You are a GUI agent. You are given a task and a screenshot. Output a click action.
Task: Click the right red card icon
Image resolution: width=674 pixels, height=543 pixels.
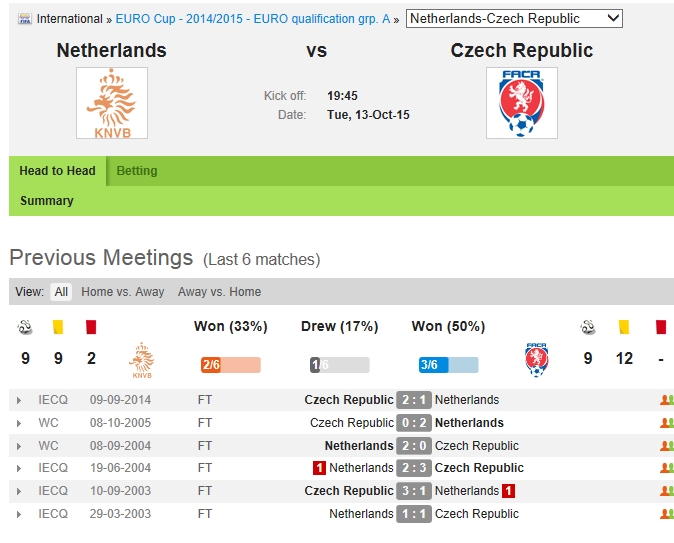[661, 327]
